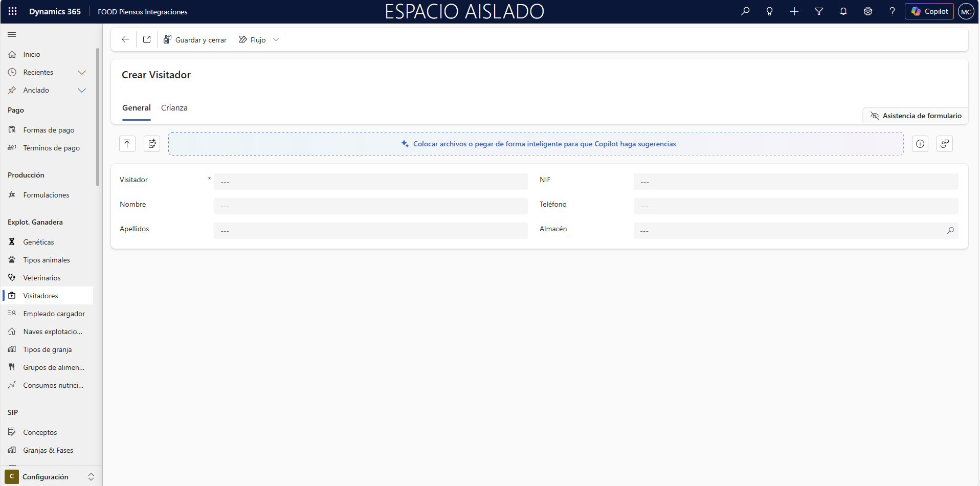The height and width of the screenshot is (486, 980).
Task: Toggle the Configuración area switcher
Action: 91,477
